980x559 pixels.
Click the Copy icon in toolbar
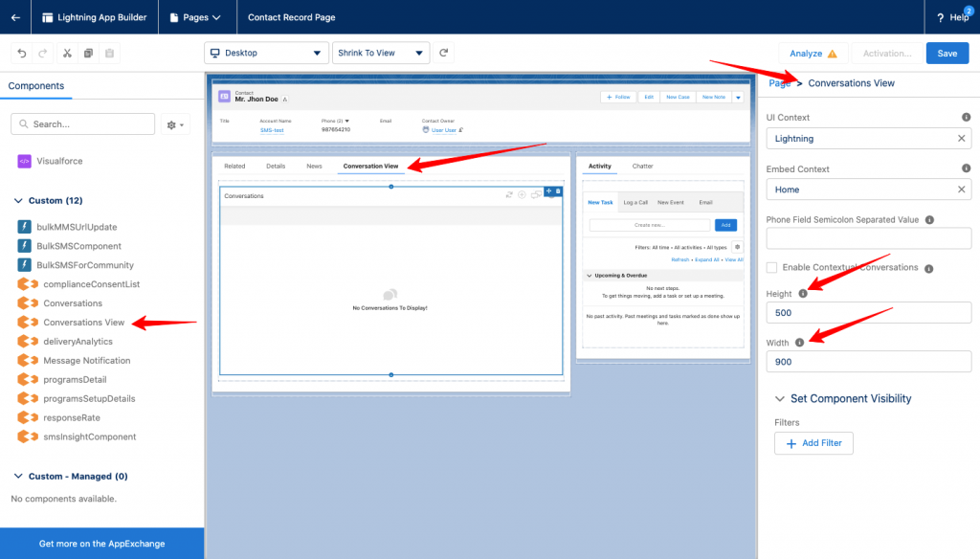(x=89, y=54)
